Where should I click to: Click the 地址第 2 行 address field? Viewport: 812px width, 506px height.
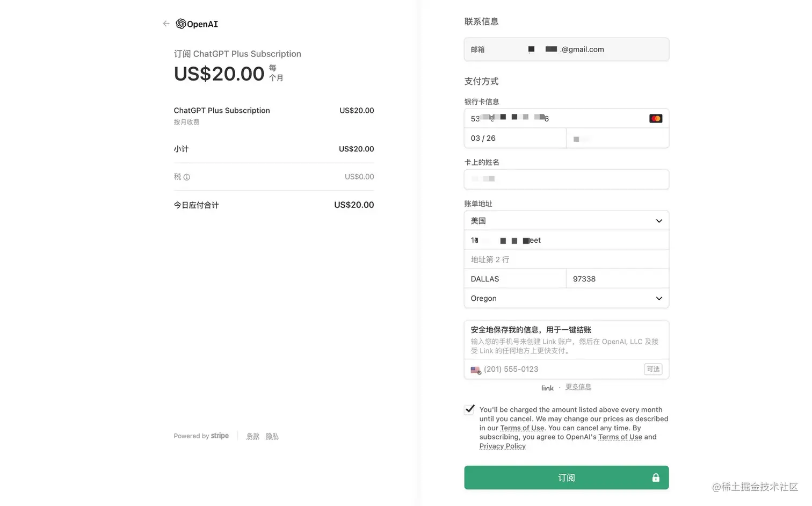coord(567,259)
